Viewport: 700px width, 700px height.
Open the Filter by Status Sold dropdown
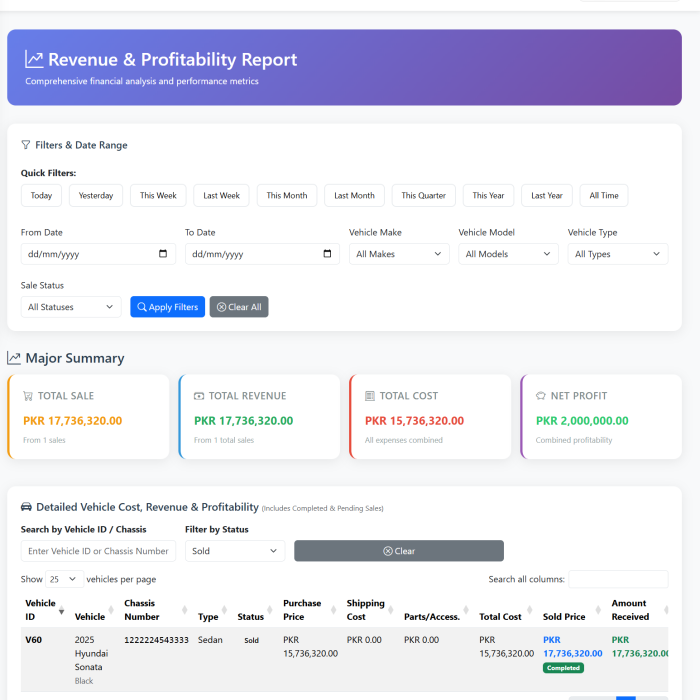[x=235, y=551]
